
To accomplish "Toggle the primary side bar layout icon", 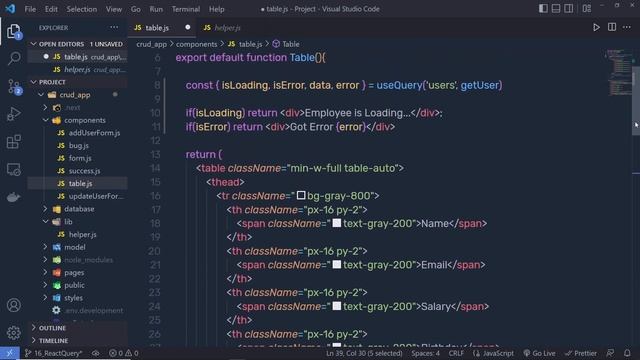I will pyautogui.click(x=543, y=9).
